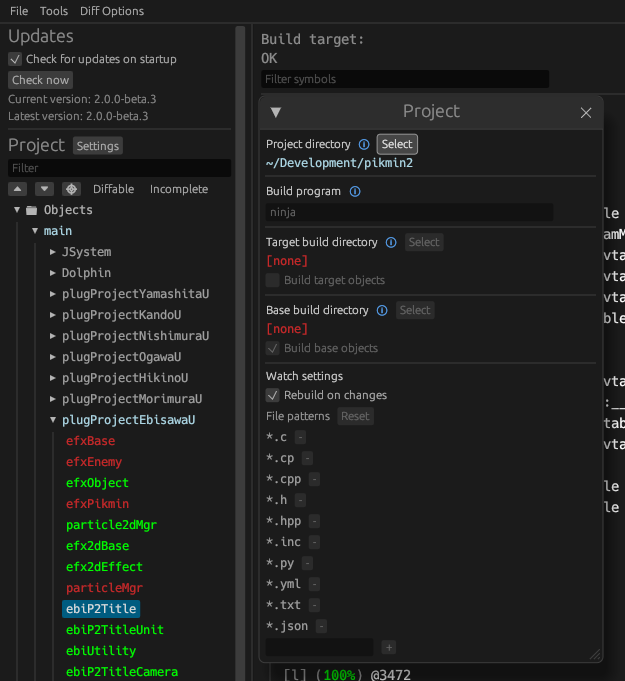Open the Tools menu
Image resolution: width=625 pixels, height=681 pixels.
click(x=54, y=11)
